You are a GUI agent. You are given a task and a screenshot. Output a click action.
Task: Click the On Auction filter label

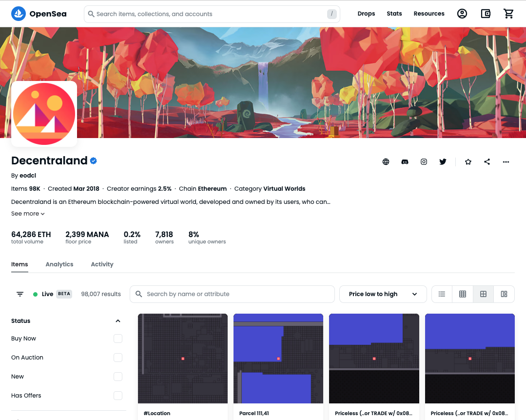(27, 358)
